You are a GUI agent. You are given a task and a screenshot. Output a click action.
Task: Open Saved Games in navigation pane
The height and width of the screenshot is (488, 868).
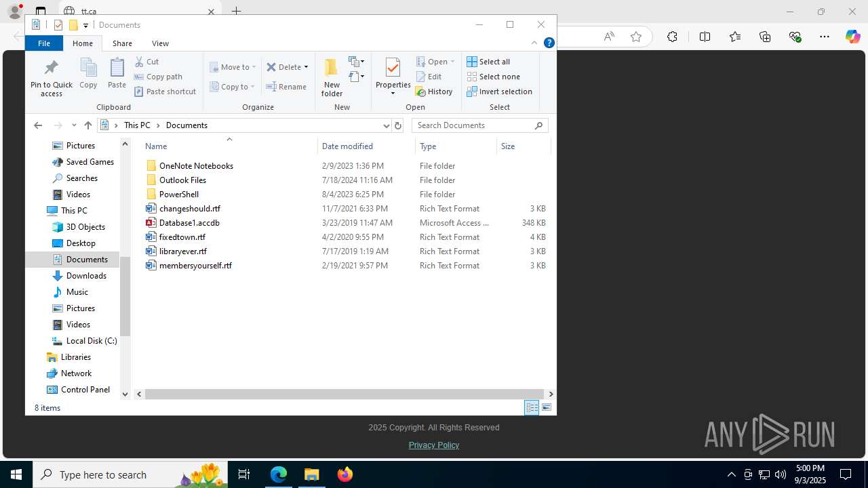(x=90, y=162)
